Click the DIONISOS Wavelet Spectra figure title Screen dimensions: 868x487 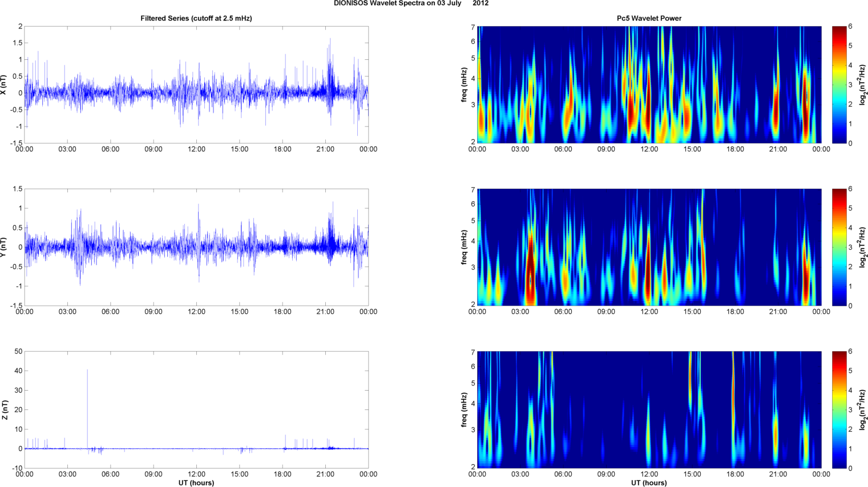point(411,3)
